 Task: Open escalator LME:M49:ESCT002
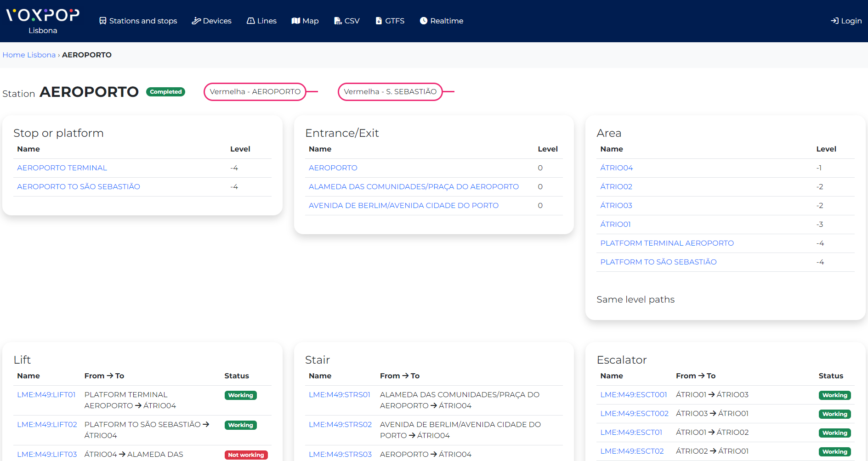pos(634,413)
